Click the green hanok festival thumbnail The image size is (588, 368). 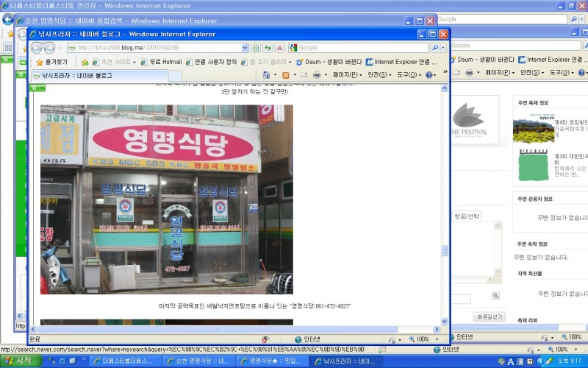pos(534,166)
